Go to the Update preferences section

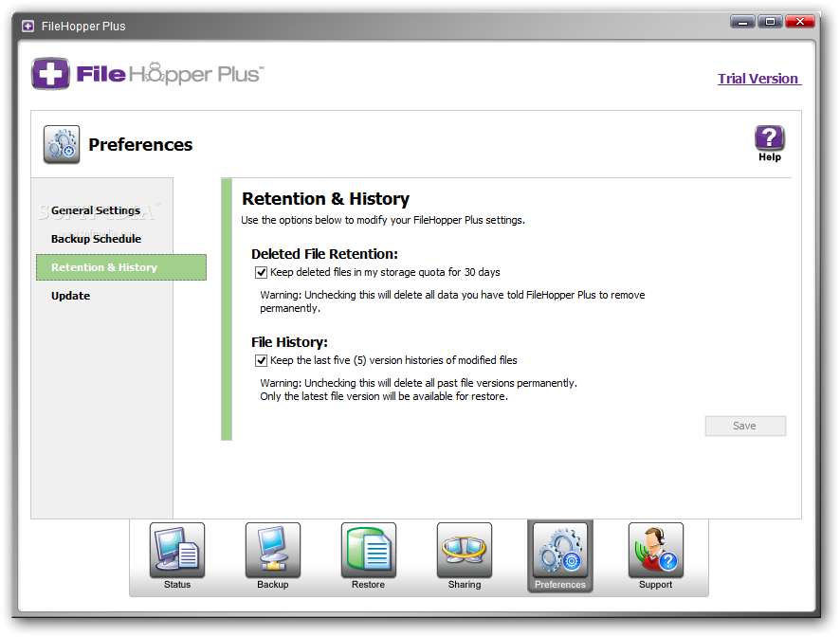pyautogui.click(x=71, y=296)
